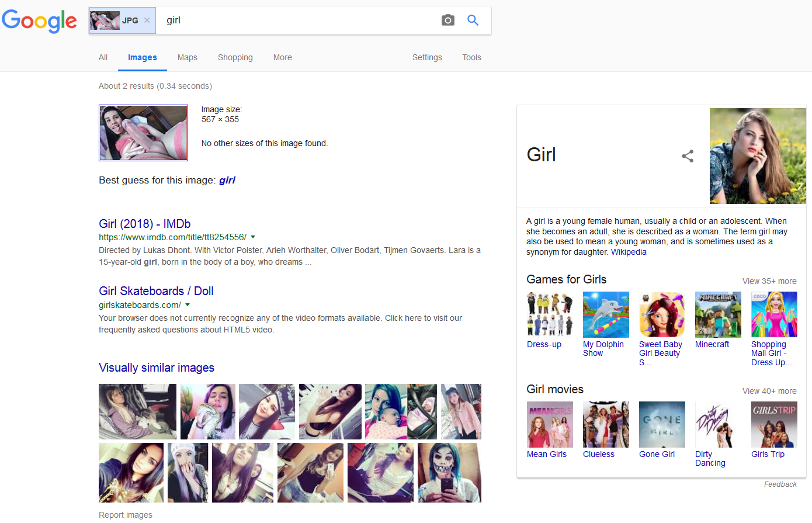Click the Gone Girl text link
The height and width of the screenshot is (523, 812).
pyautogui.click(x=657, y=454)
